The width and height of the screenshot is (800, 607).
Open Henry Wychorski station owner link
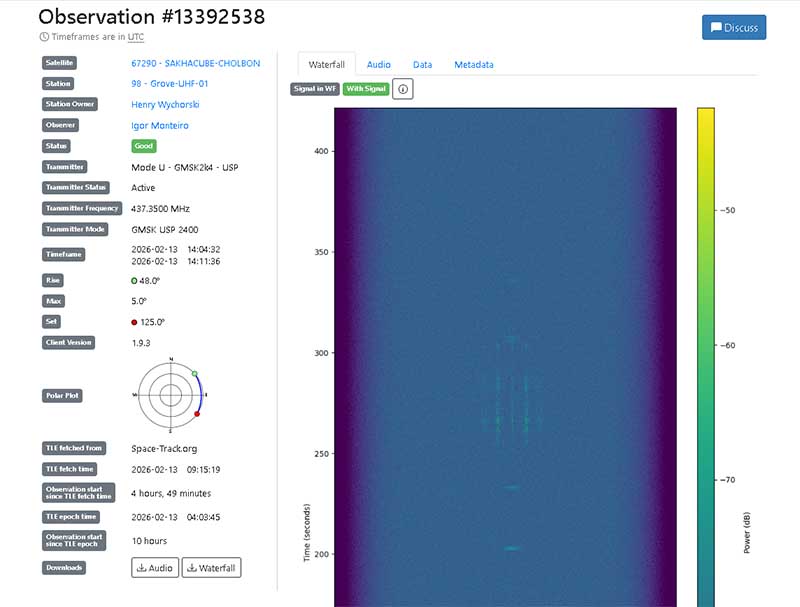point(164,105)
